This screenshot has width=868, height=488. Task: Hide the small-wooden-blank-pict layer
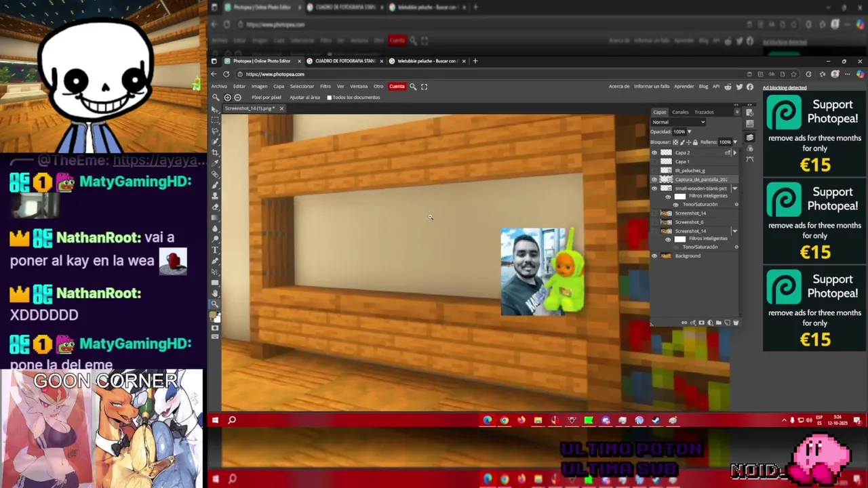(x=654, y=188)
